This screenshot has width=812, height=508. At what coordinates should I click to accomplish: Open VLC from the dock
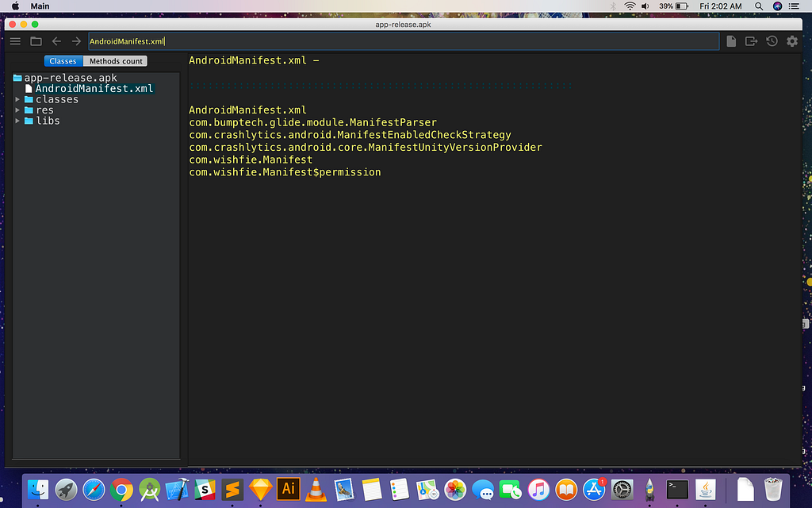316,489
